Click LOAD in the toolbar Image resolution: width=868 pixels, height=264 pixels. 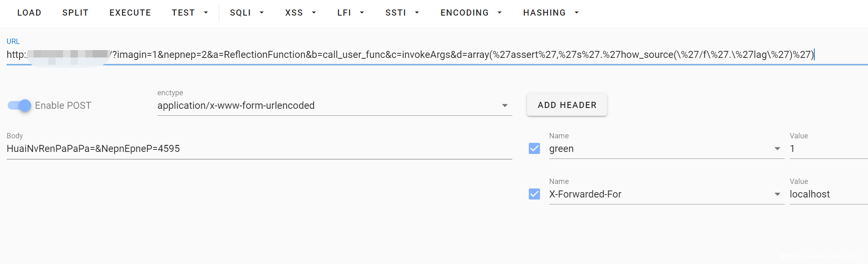click(x=29, y=13)
